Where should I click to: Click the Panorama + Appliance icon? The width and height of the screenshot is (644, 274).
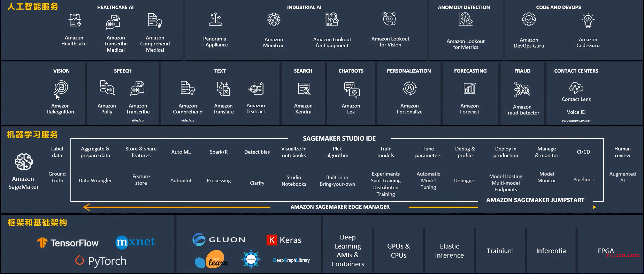tap(215, 20)
